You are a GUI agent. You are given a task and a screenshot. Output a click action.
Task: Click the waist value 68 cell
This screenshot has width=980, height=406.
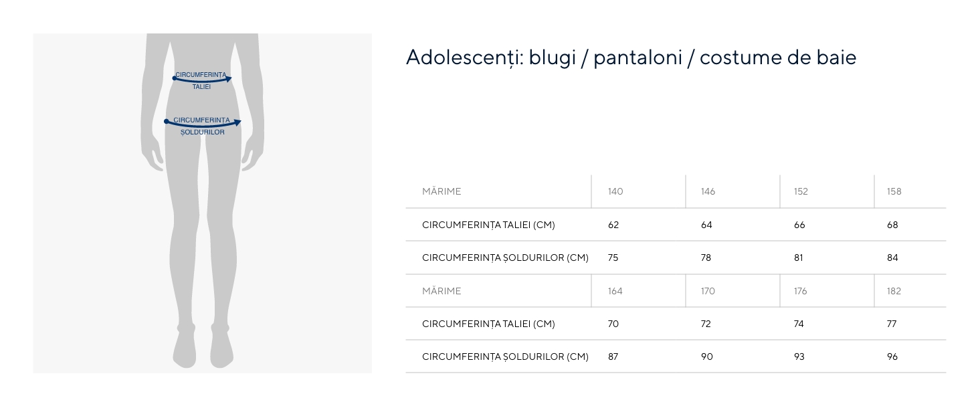tap(892, 225)
